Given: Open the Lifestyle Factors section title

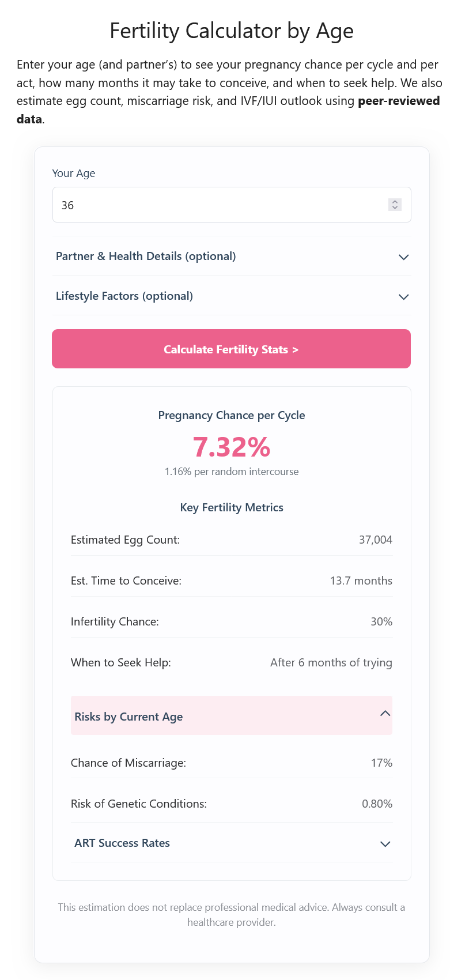Looking at the screenshot, I should point(124,296).
